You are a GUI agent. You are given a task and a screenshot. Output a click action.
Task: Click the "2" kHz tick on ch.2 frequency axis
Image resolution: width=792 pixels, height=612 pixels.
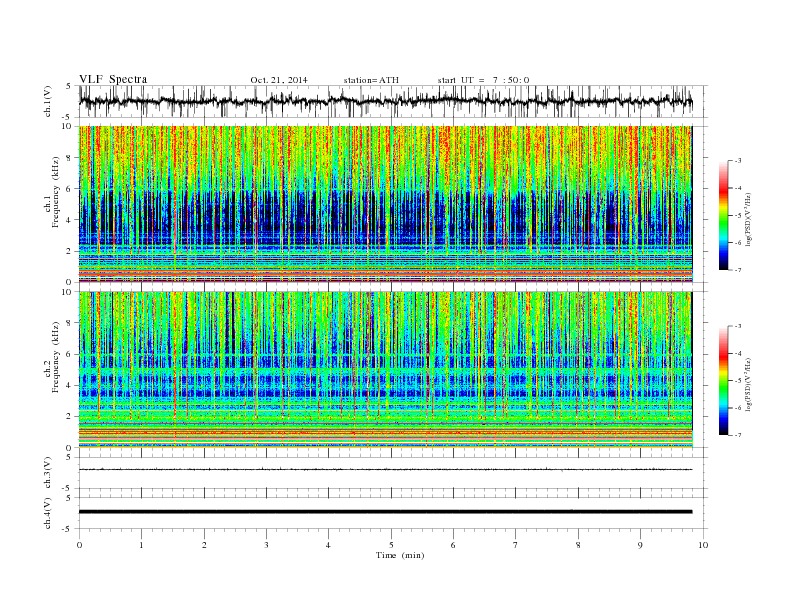(x=71, y=417)
